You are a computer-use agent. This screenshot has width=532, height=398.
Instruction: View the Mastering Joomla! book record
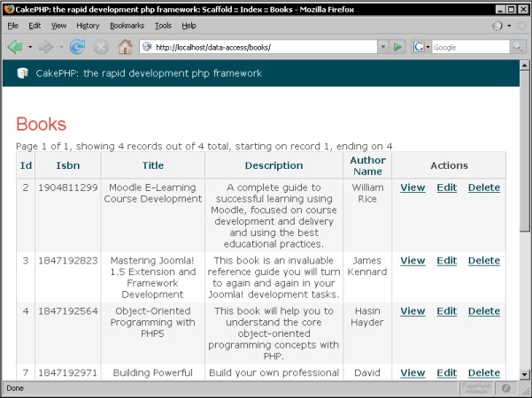[x=412, y=261]
